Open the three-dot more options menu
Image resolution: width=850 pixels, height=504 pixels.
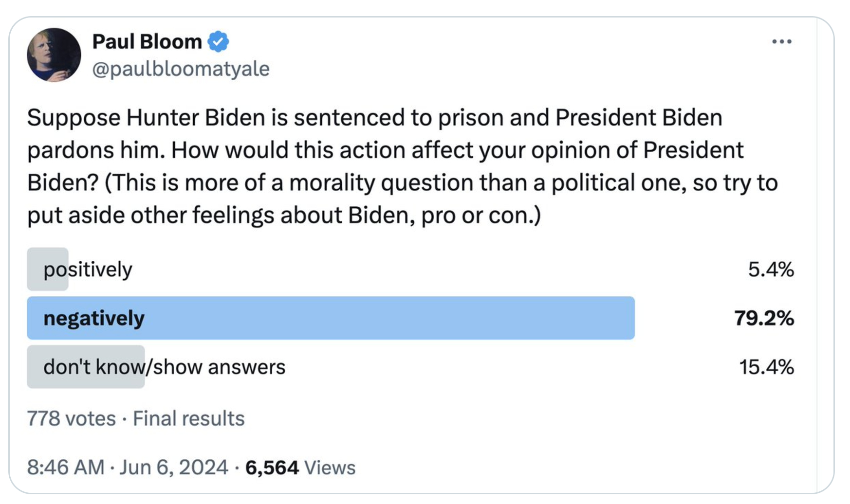click(x=781, y=42)
